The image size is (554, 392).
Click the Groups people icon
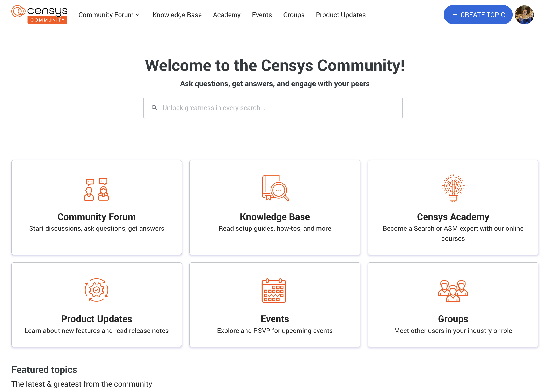[453, 290]
